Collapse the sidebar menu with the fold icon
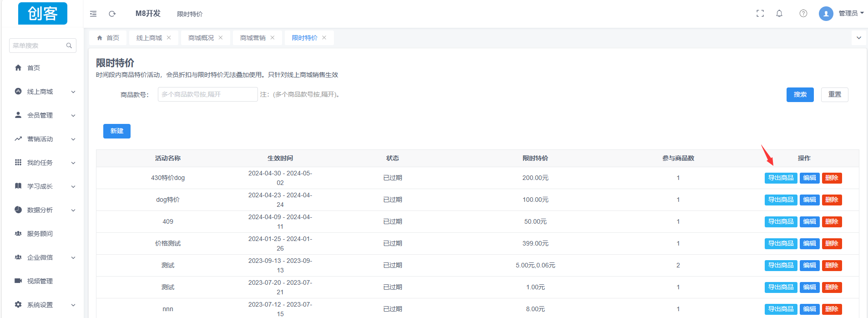 [93, 14]
